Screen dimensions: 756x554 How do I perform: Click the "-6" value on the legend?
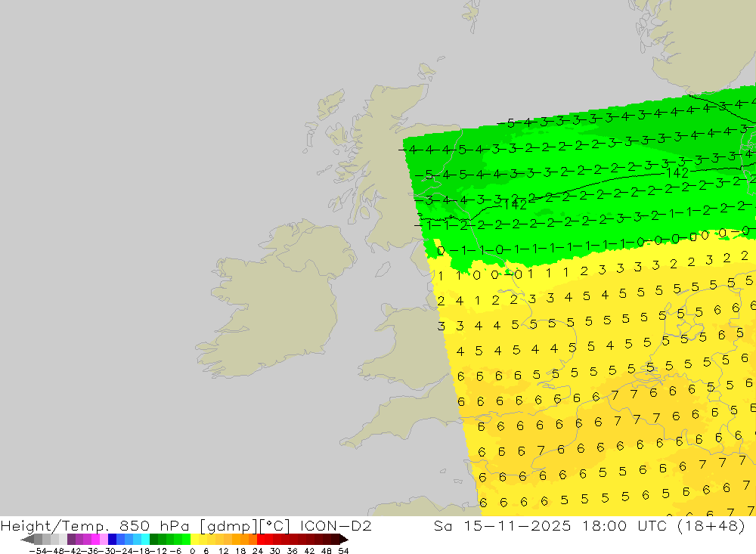coord(175,551)
